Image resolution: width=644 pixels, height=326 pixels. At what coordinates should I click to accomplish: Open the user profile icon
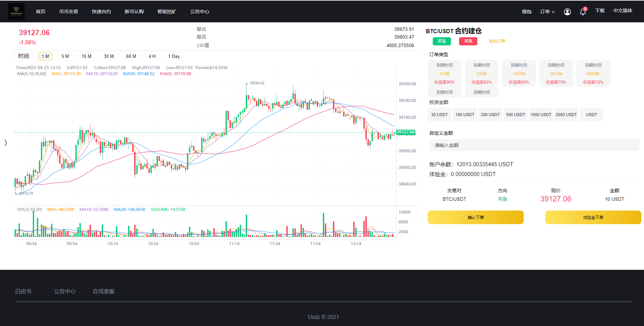point(567,12)
